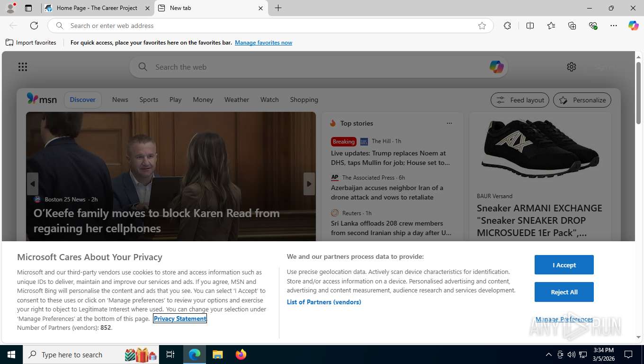The height and width of the screenshot is (364, 644).
Task: Open Trump replaces Noem live updates story
Action: tap(390, 158)
